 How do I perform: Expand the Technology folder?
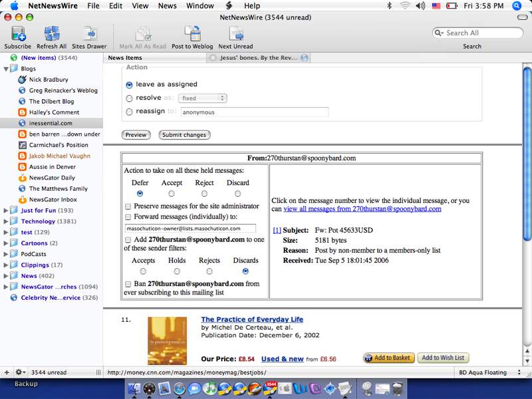pos(6,221)
